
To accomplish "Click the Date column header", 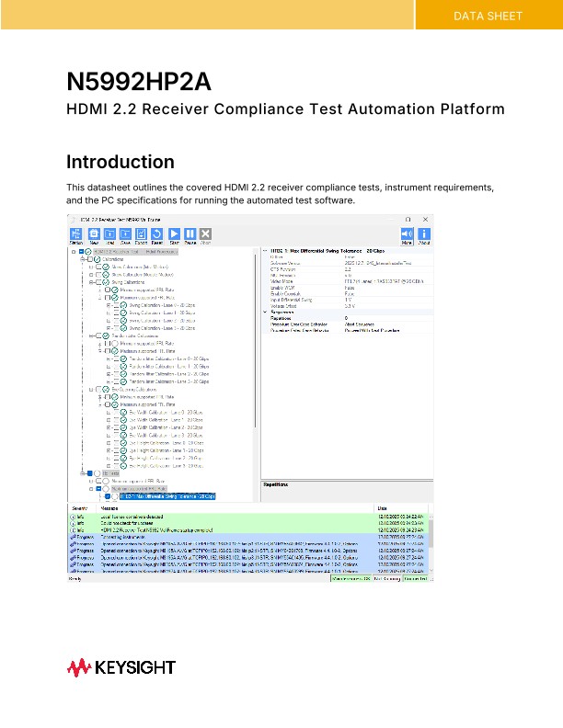I will [383, 508].
